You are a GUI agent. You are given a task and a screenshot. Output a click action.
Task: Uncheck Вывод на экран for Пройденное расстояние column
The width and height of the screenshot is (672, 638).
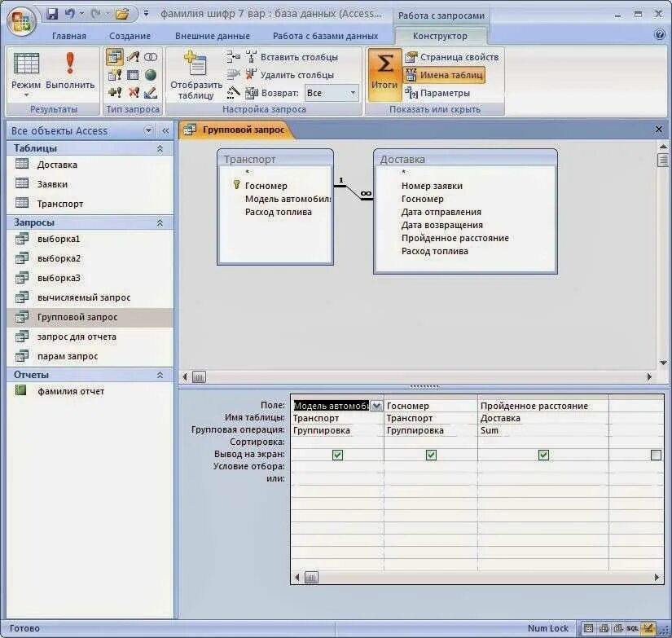(x=543, y=455)
